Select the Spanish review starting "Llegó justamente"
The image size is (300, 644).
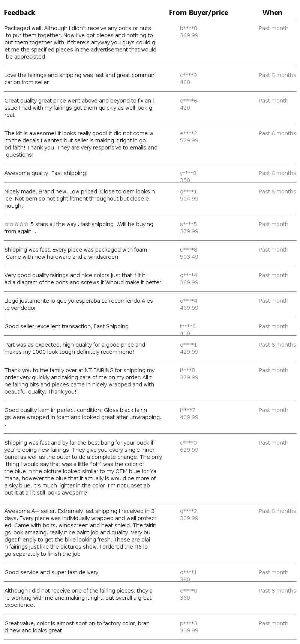pyautogui.click(x=79, y=304)
